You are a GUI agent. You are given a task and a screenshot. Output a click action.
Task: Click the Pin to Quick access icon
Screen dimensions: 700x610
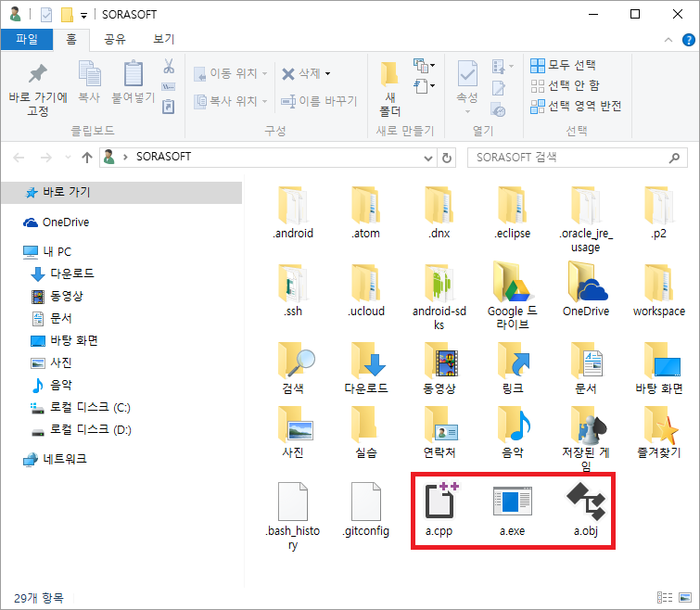point(37,74)
